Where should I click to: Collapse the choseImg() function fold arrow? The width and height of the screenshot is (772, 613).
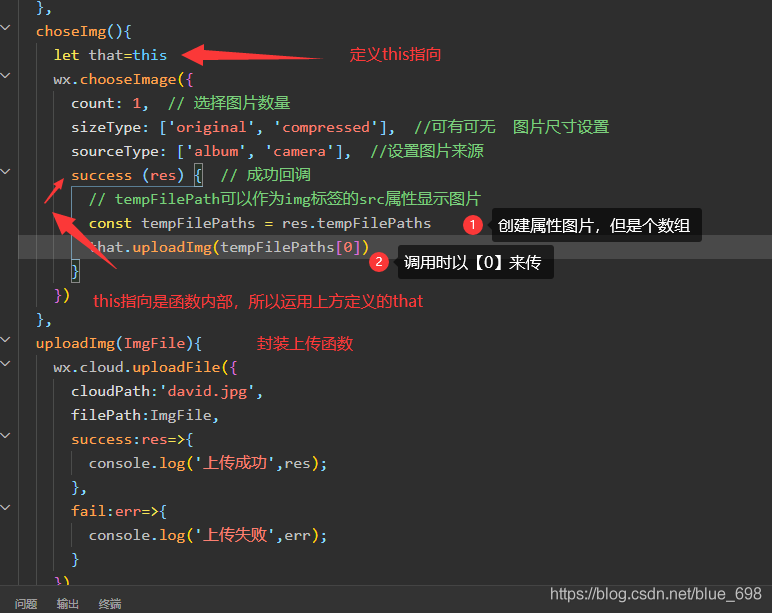pyautogui.click(x=5, y=28)
